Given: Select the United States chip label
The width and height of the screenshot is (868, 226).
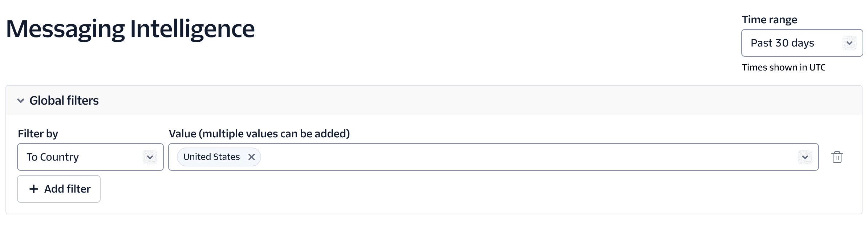Looking at the screenshot, I should pos(211,157).
